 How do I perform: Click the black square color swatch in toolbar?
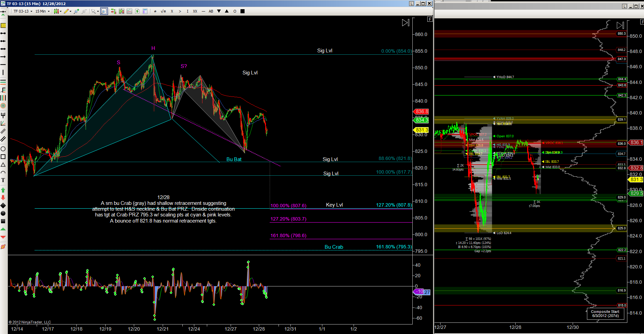click(x=243, y=11)
